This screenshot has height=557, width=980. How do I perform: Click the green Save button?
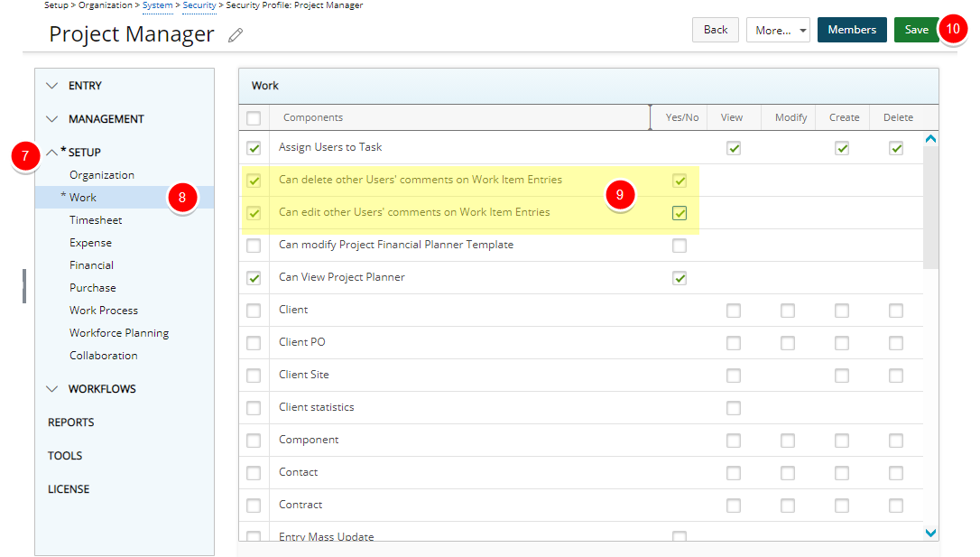[916, 30]
